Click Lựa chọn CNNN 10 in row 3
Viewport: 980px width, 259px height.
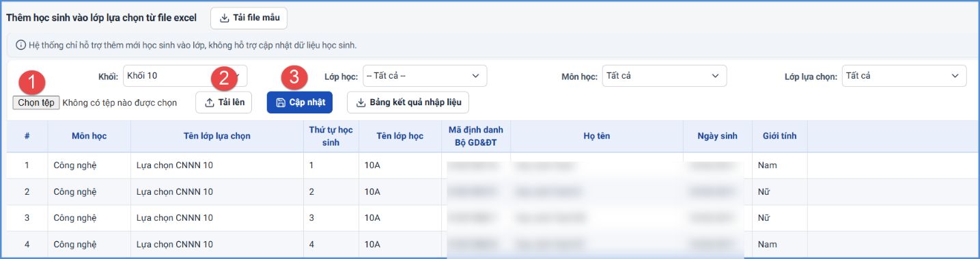[217, 218]
